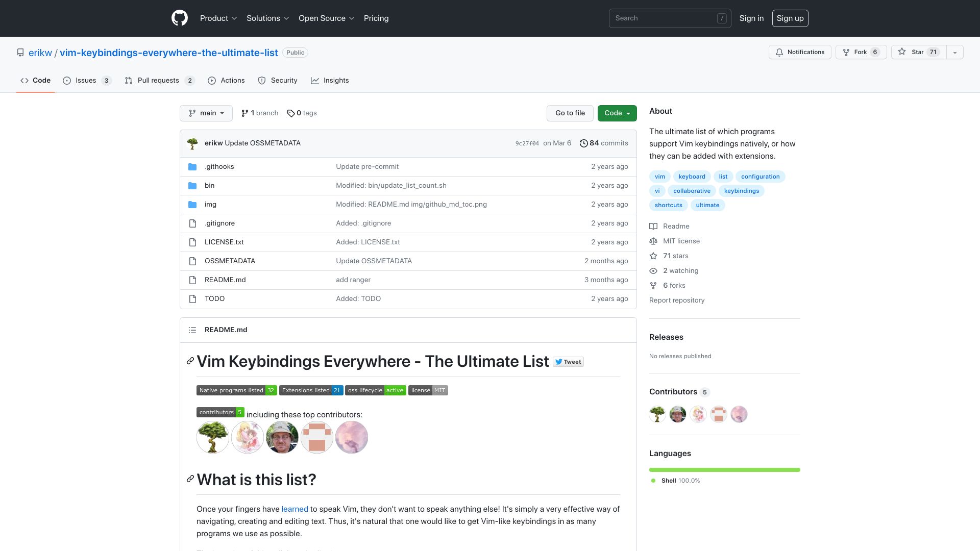Click the MIT license scale icon
Image resolution: width=980 pixels, height=551 pixels.
pos(653,241)
